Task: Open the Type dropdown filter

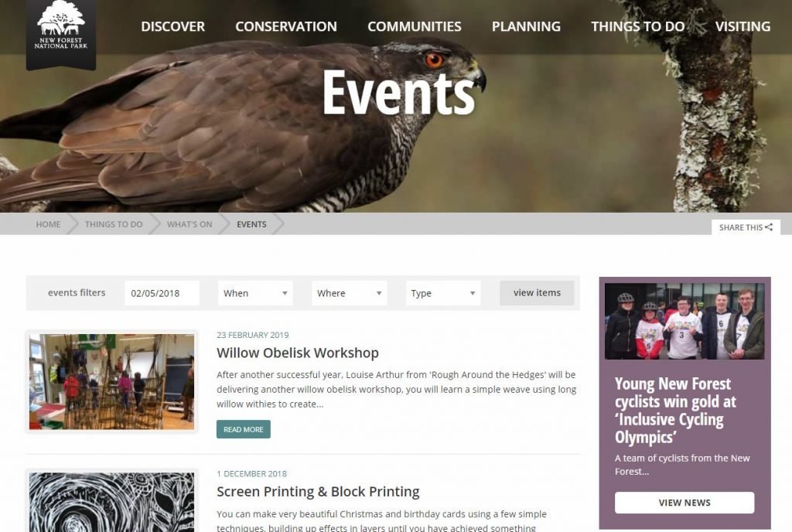Action: pyautogui.click(x=443, y=293)
